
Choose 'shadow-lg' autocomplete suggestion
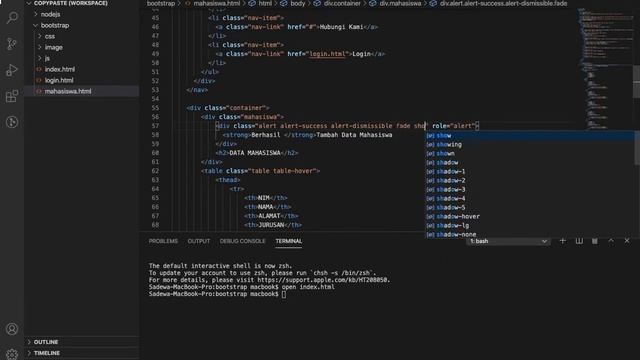(x=530, y=225)
